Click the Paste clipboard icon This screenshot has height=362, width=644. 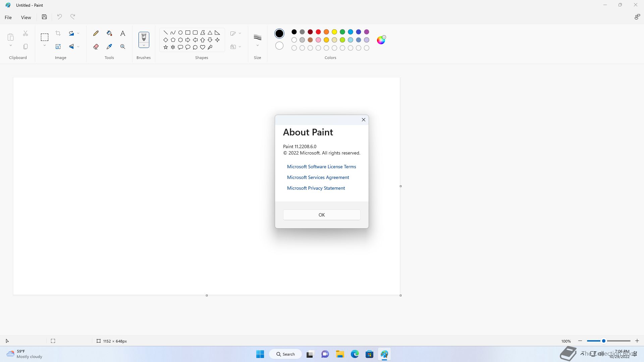click(x=11, y=37)
